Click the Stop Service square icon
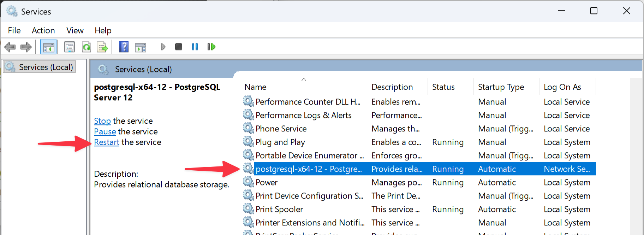 (179, 47)
